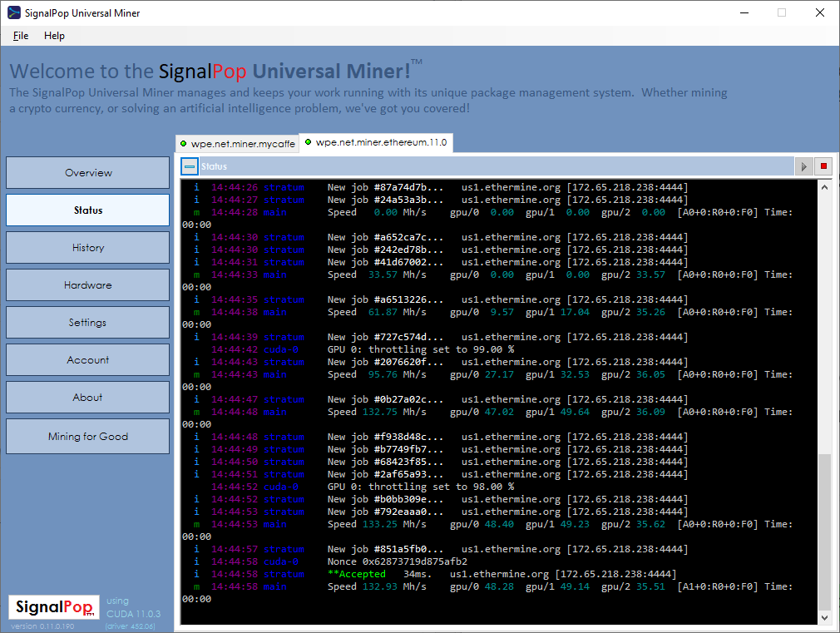Click 'GPU 0: throttling set to 98.00 %' line
The width and height of the screenshot is (840, 633).
click(x=421, y=487)
